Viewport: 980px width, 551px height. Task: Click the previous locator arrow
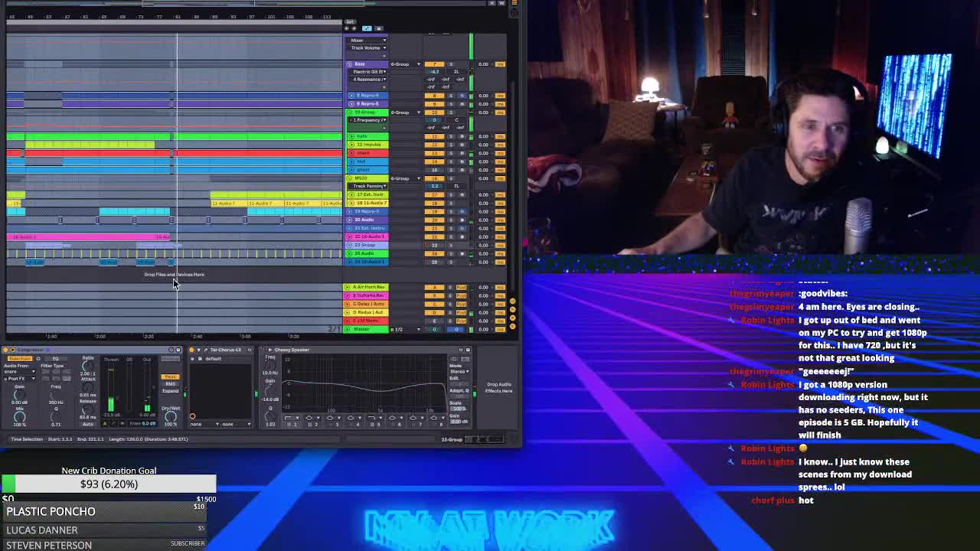coord(346,28)
